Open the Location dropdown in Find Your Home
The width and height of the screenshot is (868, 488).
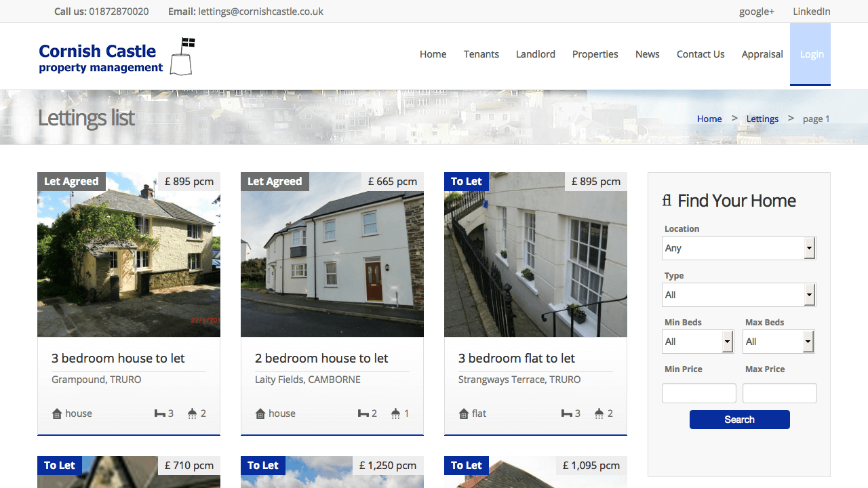click(x=738, y=247)
